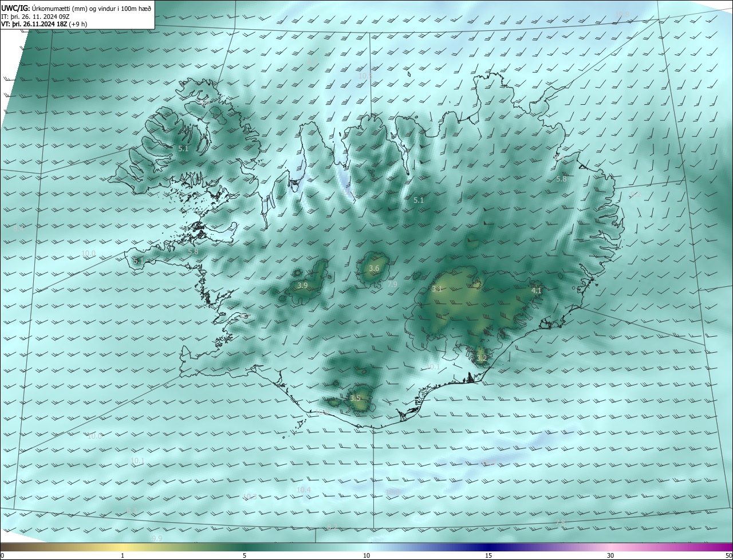Screen dimensions: 733x560
Task: Click the 5.1 value on the Westfjords peninsula
Action: [183, 149]
